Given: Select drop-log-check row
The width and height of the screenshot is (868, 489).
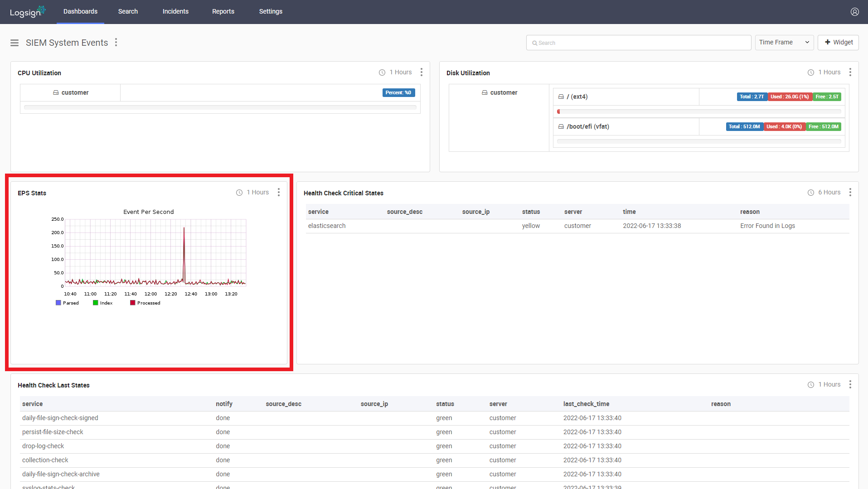Looking at the screenshot, I should [435, 446].
